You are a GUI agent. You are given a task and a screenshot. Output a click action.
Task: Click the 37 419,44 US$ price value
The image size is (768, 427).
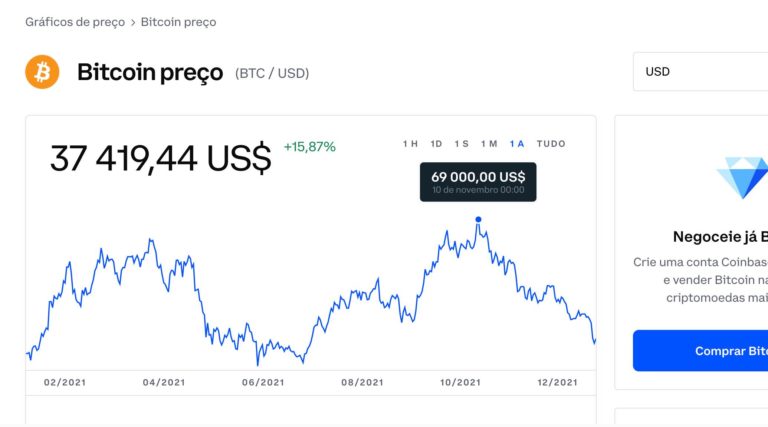tap(161, 158)
